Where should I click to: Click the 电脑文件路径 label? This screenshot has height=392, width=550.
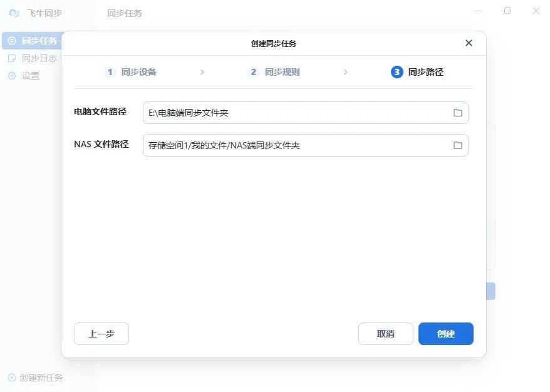[100, 111]
